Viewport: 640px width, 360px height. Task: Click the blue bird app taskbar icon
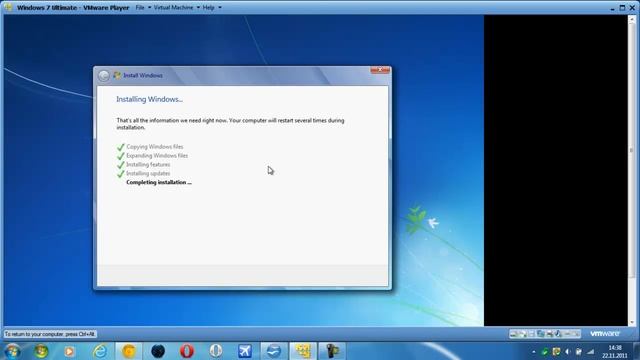(x=274, y=351)
